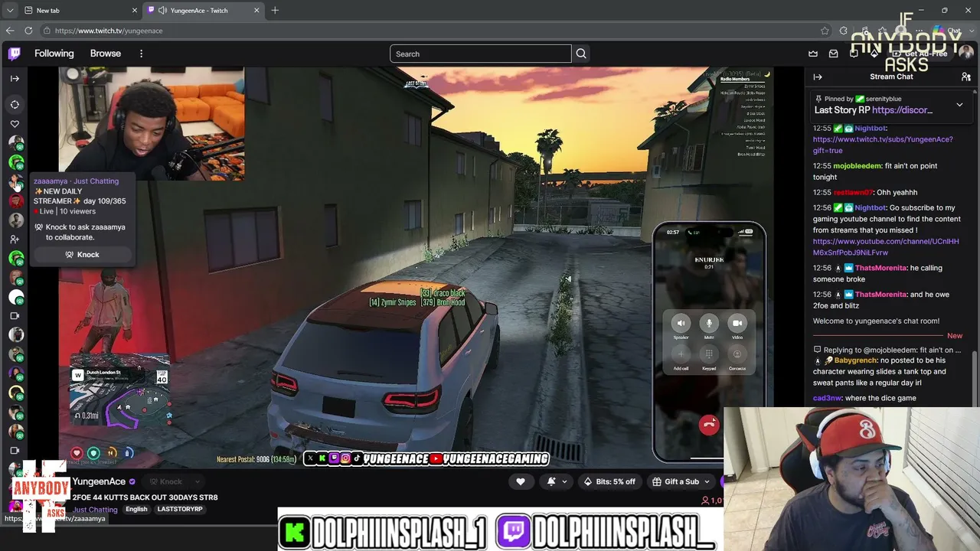Open the notifications inbox icon

coord(833,54)
